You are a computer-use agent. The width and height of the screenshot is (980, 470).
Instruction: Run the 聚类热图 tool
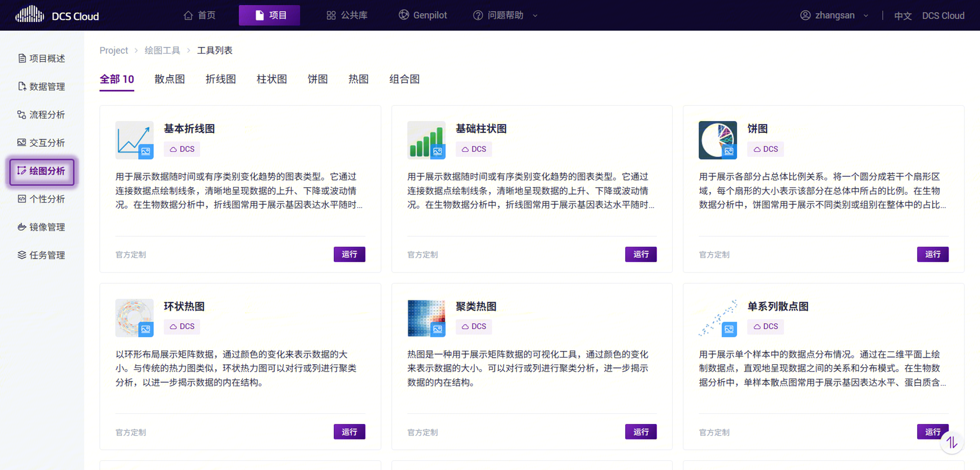pos(641,432)
